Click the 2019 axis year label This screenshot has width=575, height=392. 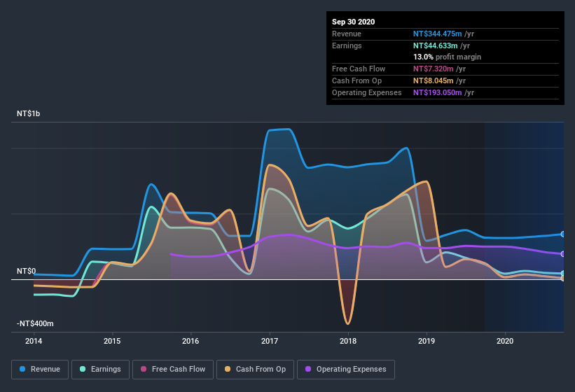pos(427,342)
